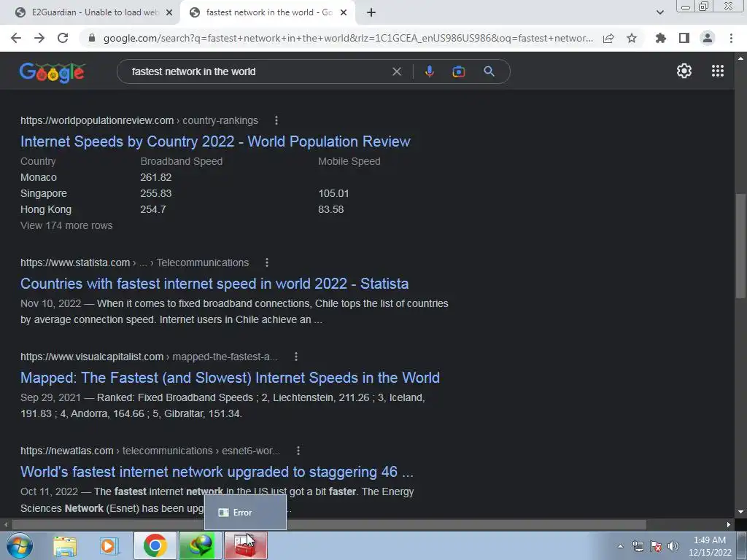Open World's fastest internet network upgraded article
747x560 pixels.
pyautogui.click(x=217, y=472)
